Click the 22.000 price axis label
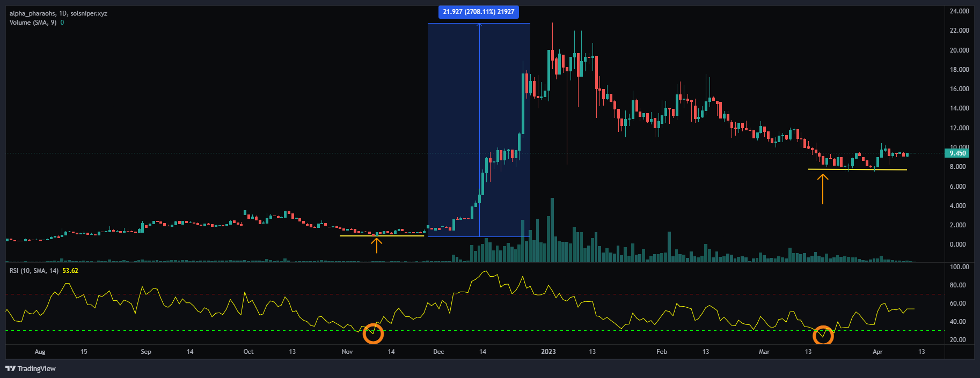Screen dimensions: 980x378 coord(959,31)
